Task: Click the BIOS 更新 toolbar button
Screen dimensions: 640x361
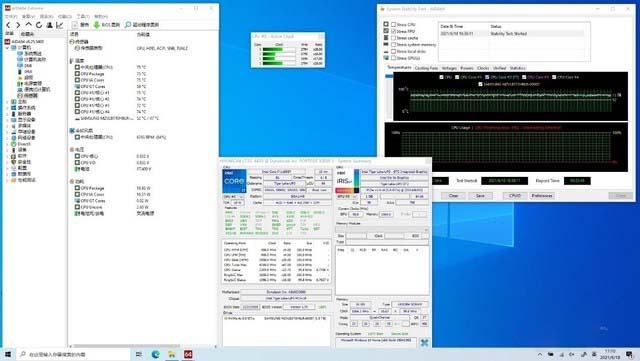Action: click(x=107, y=25)
